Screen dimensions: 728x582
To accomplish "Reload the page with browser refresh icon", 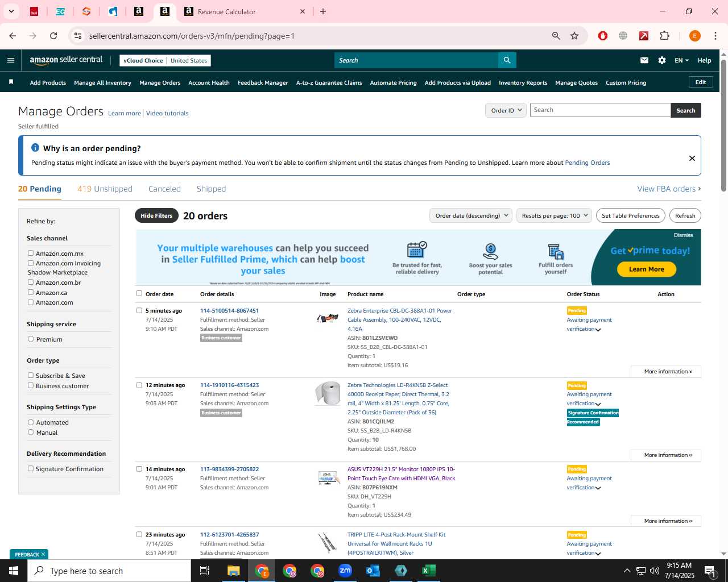I will pos(53,36).
